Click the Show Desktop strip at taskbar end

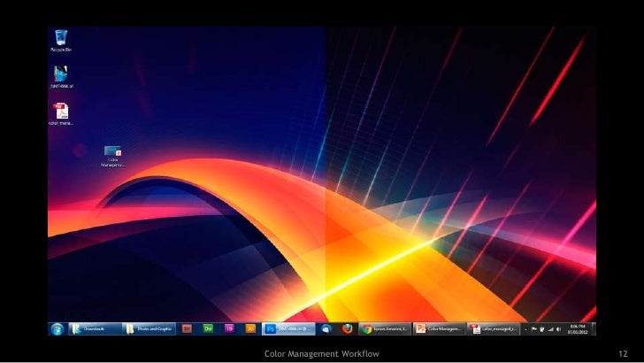(x=594, y=328)
